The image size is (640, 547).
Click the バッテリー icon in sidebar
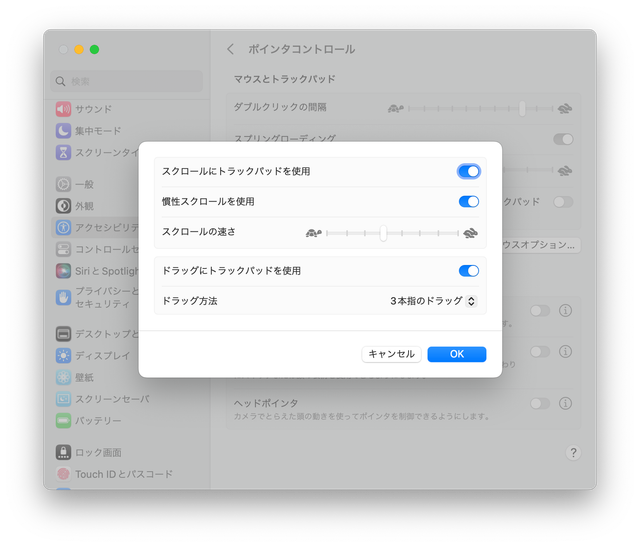63,420
